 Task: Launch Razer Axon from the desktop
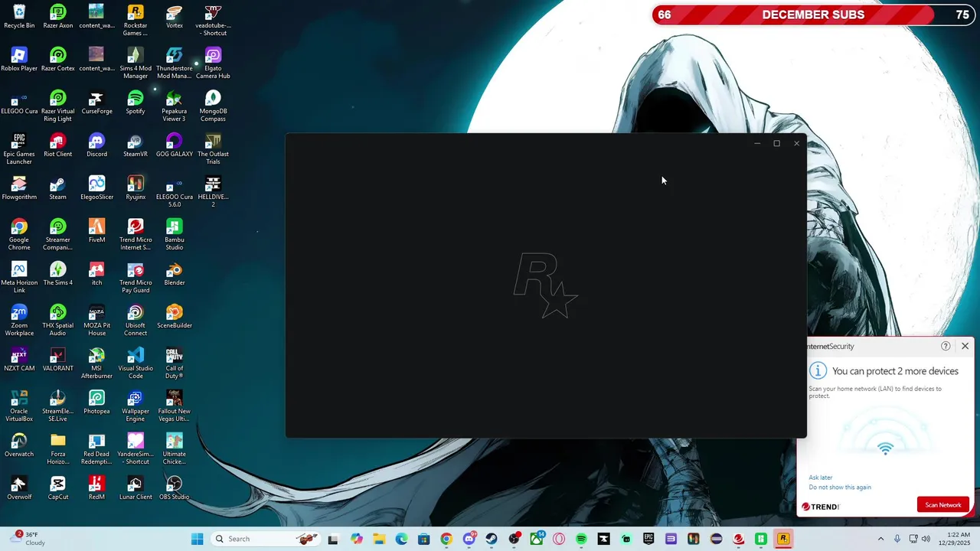pos(57,16)
